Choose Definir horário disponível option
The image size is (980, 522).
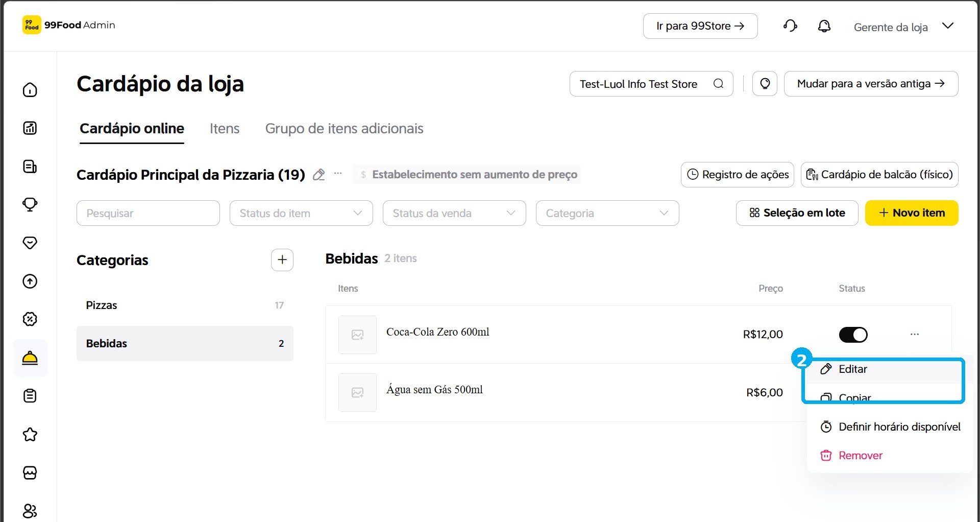[890, 427]
